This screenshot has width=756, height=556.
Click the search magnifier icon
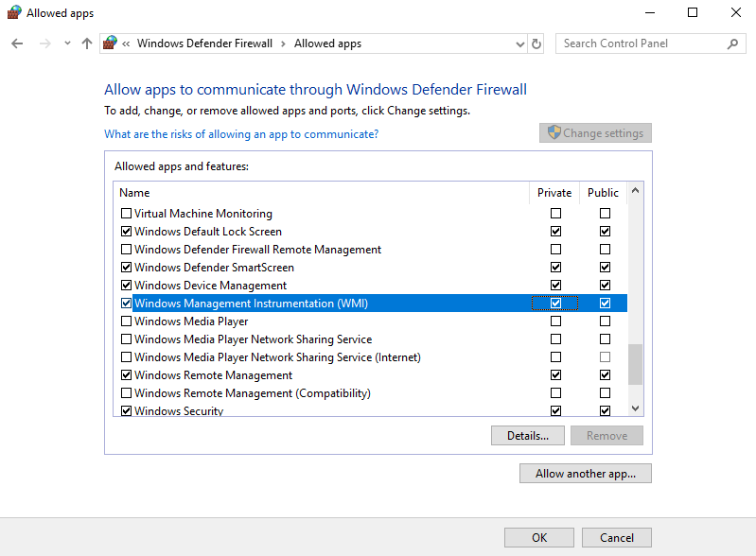pyautogui.click(x=733, y=43)
